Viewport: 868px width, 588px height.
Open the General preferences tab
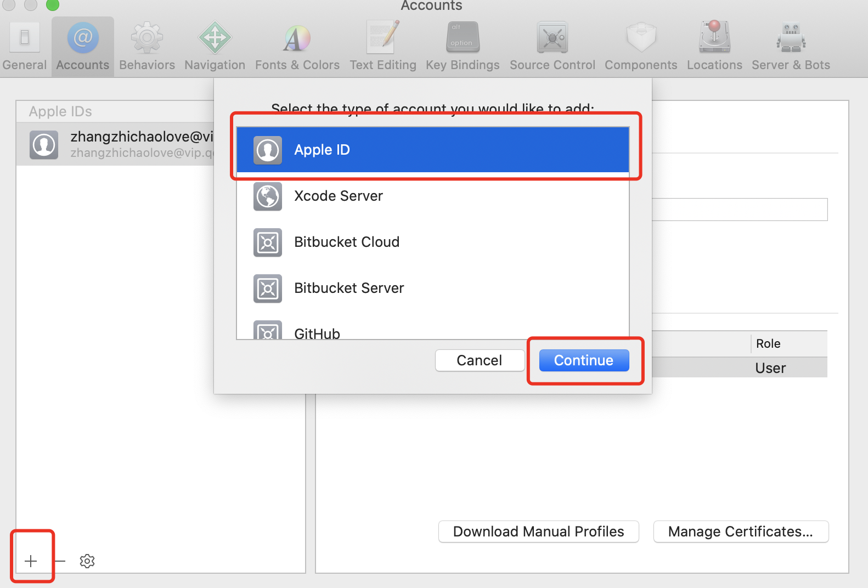25,47
